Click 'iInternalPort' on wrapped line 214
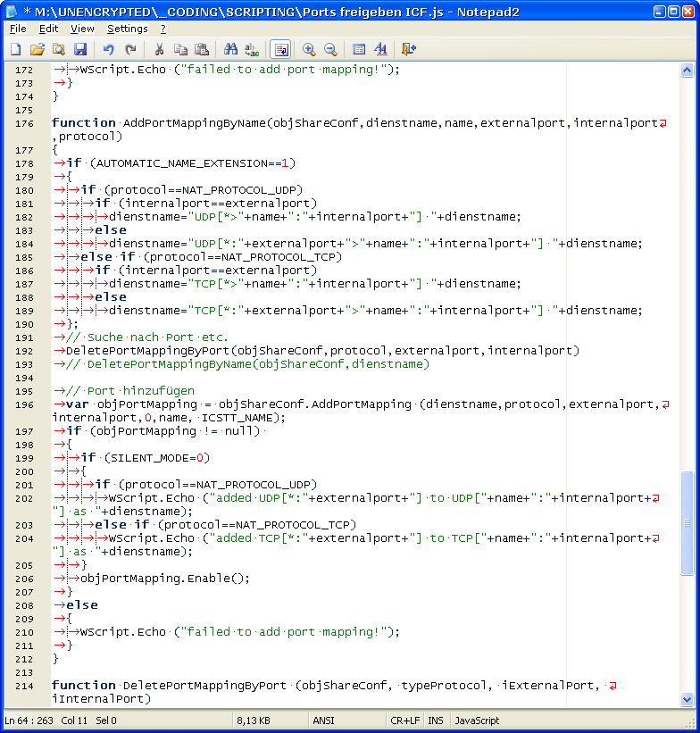 coord(98,699)
